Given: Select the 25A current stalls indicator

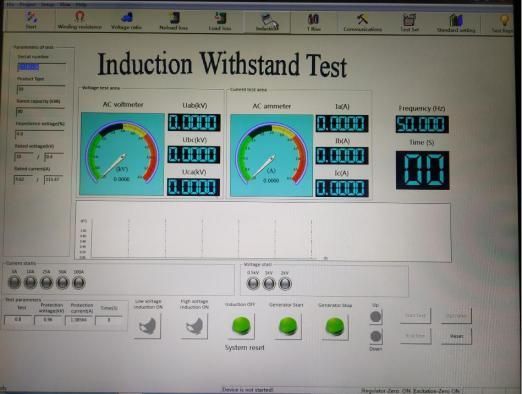Looking at the screenshot, I should (x=46, y=283).
